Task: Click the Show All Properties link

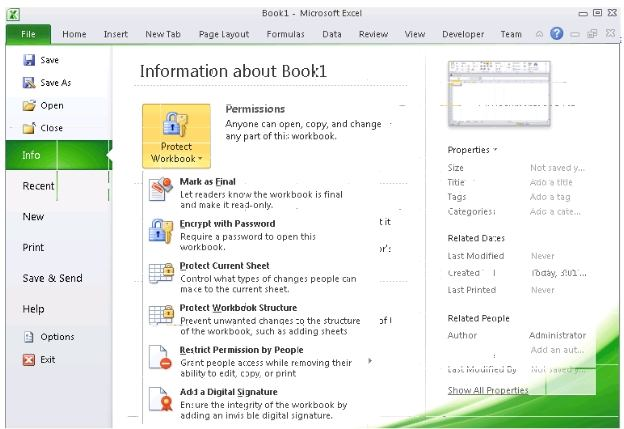Action: pyautogui.click(x=488, y=390)
